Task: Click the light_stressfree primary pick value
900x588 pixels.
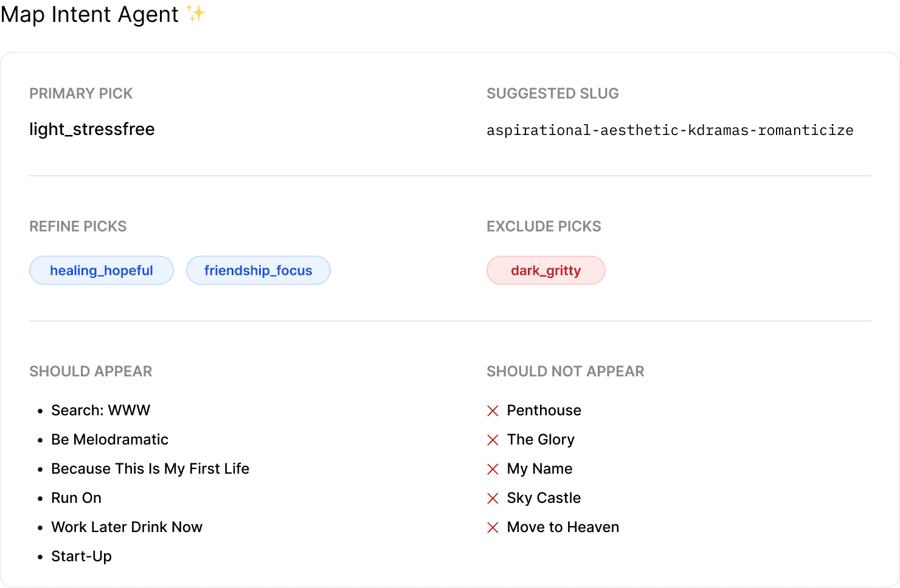Action: (92, 130)
